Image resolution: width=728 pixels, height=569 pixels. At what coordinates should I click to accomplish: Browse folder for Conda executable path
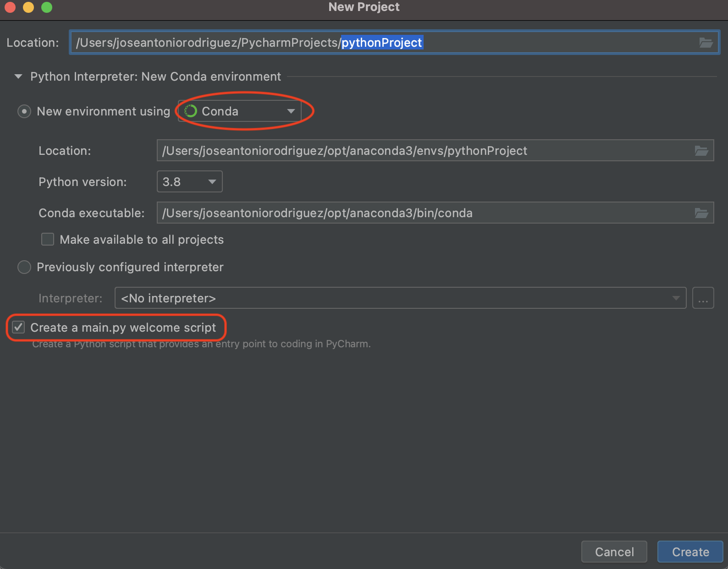(701, 213)
